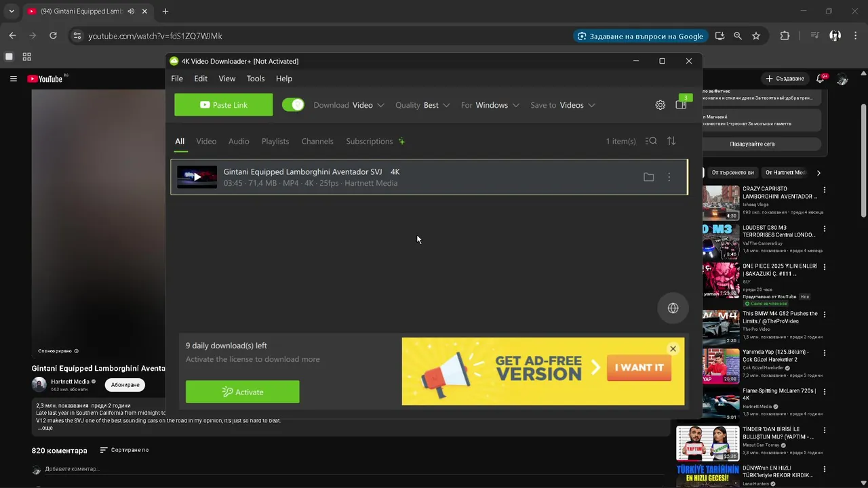Show downloaded file in folder icon
The height and width of the screenshot is (488, 868).
tap(649, 177)
